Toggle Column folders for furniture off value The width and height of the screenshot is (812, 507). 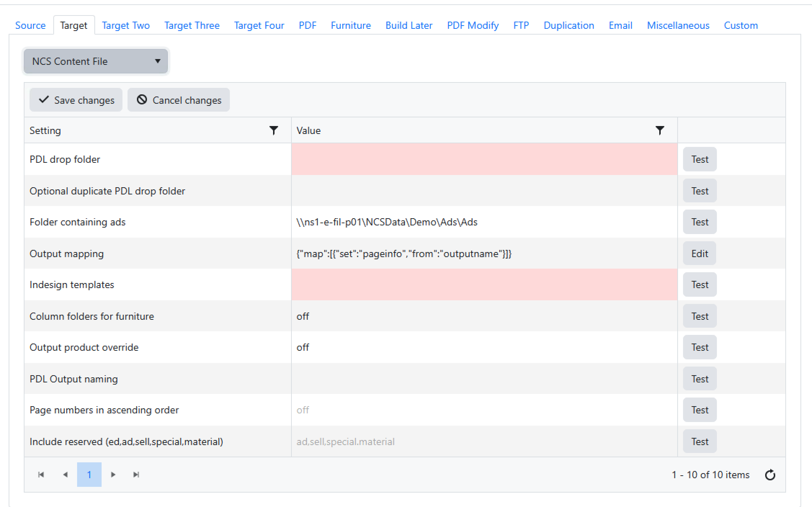(x=303, y=316)
